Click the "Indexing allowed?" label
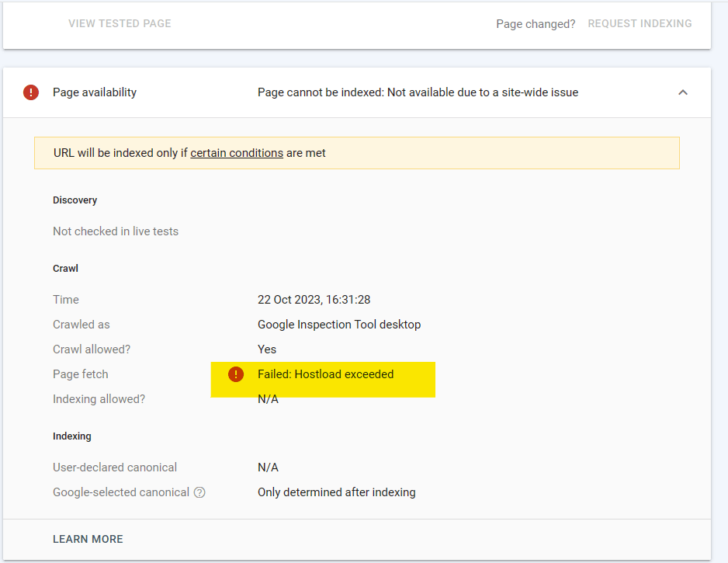 99,399
